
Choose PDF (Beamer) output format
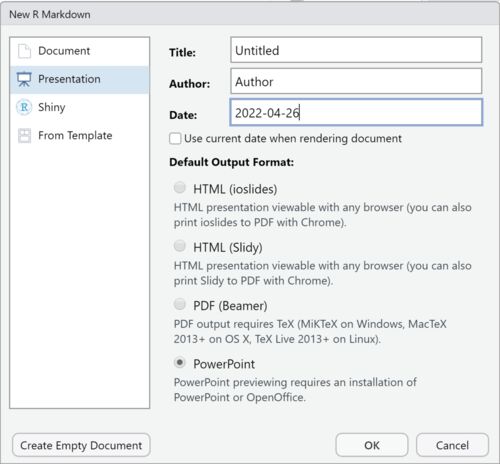tap(180, 304)
